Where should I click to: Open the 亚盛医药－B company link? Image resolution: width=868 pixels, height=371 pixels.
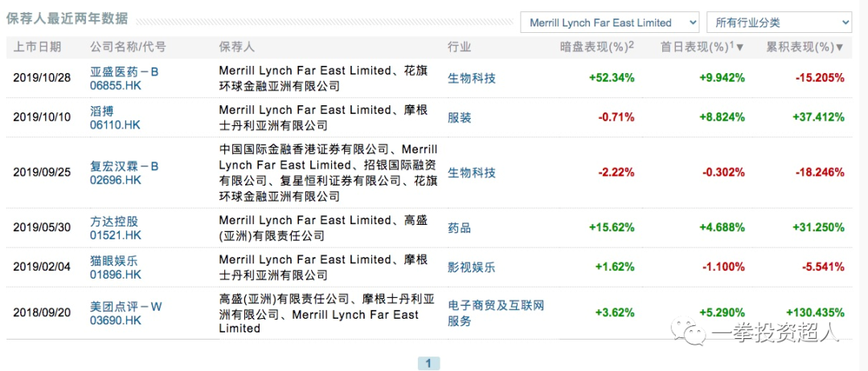pos(125,71)
